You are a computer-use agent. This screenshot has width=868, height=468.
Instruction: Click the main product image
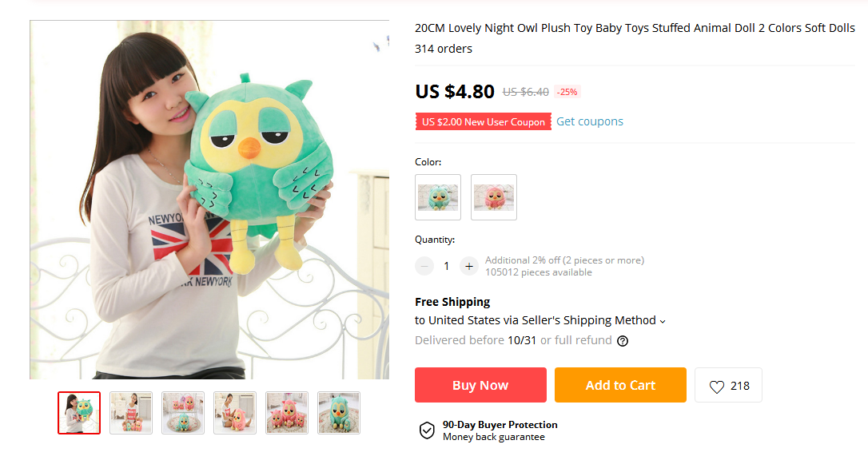(x=209, y=200)
